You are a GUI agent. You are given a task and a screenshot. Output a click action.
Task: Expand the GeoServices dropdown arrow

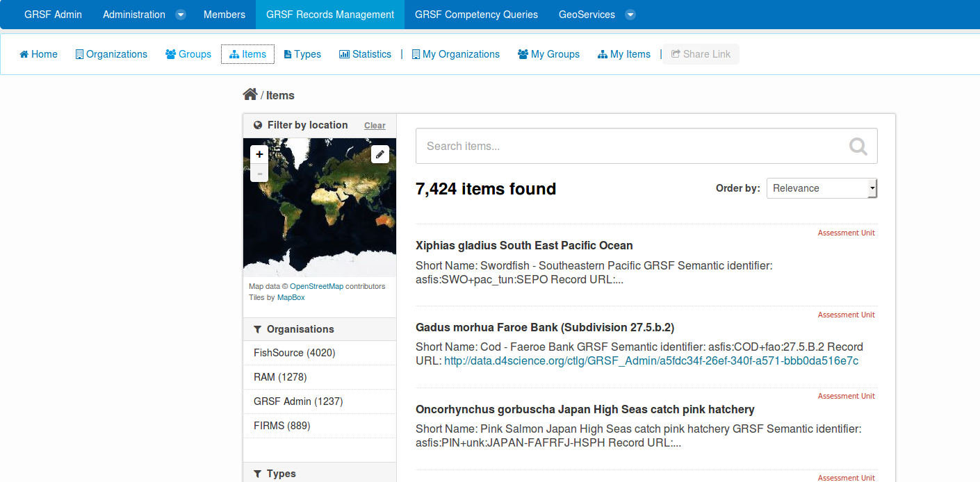(630, 15)
